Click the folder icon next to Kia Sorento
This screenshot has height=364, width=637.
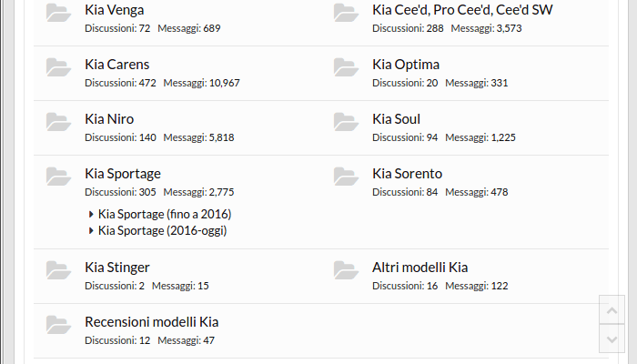pos(346,177)
